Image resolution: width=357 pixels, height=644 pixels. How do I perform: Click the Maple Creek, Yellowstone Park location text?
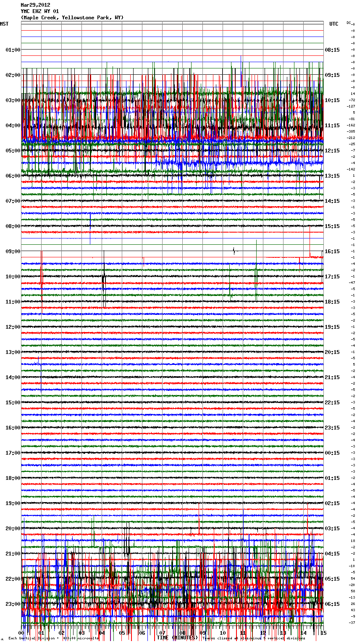tap(72, 18)
